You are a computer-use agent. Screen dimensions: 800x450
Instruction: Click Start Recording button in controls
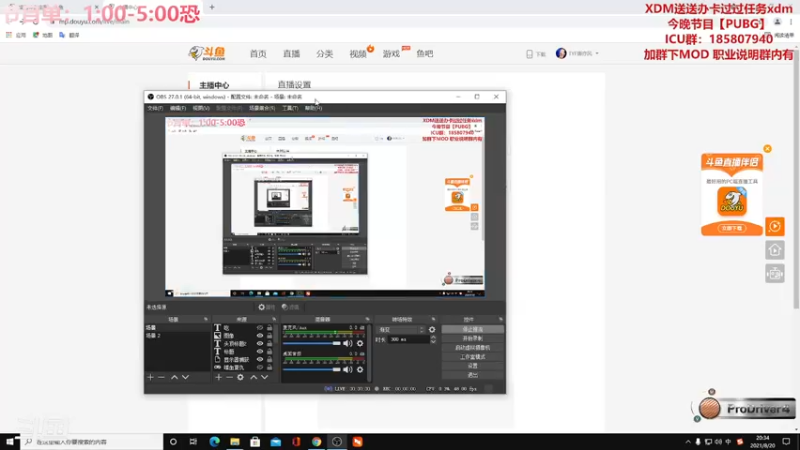click(472, 339)
